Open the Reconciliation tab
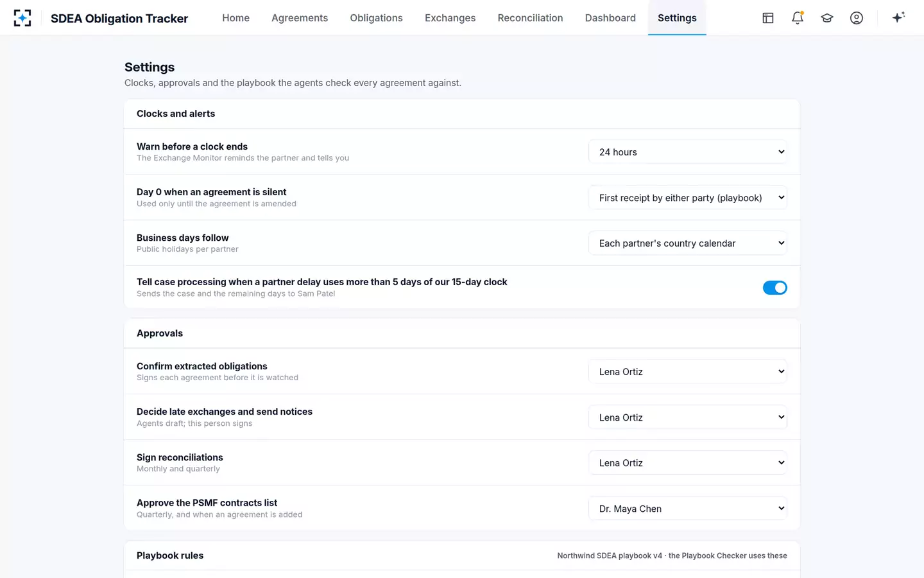 tap(530, 18)
